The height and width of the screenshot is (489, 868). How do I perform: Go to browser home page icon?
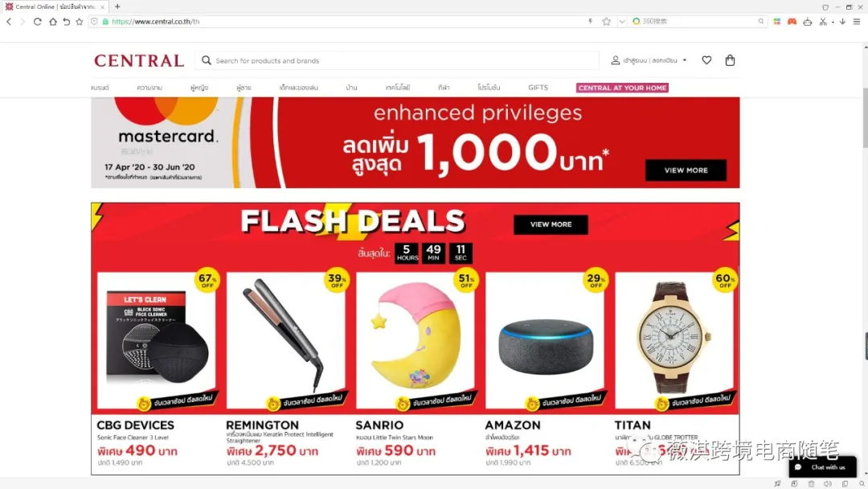(x=52, y=22)
